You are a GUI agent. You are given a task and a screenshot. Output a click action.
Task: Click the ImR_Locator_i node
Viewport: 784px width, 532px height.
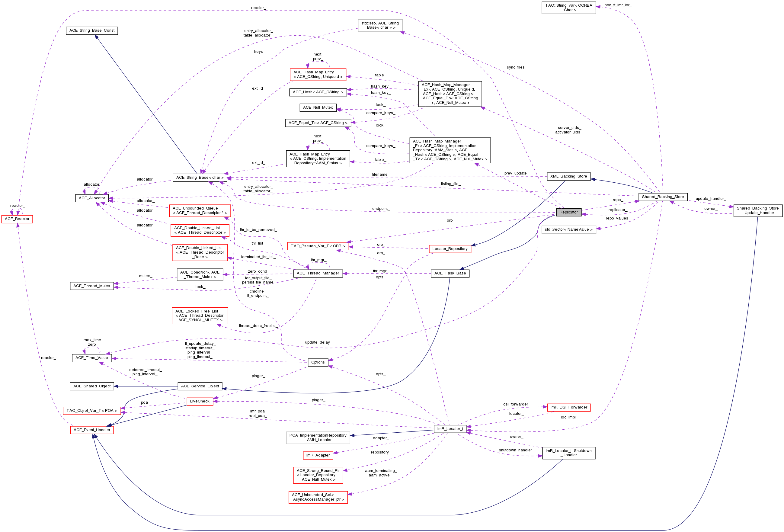(x=450, y=429)
